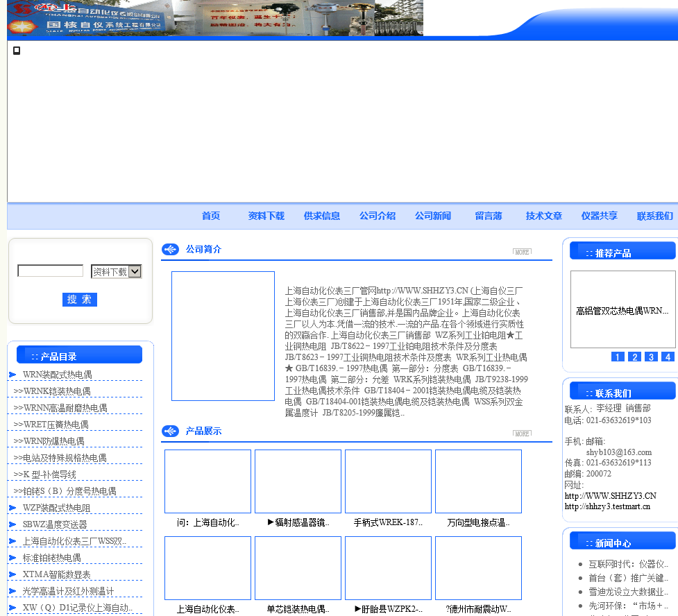The image size is (678, 616).
Task: Open >>WRET压簧热电偶 category
Action: pos(51,425)
